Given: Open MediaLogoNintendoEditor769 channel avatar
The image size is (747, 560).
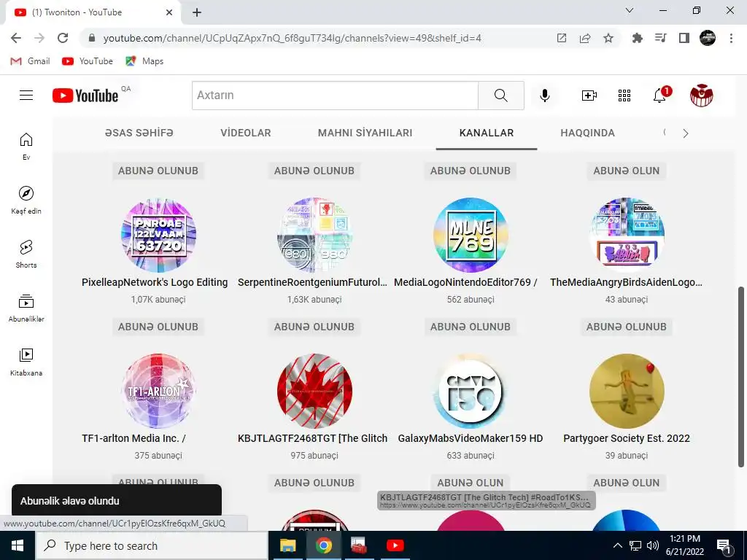Looking at the screenshot, I should (471, 236).
